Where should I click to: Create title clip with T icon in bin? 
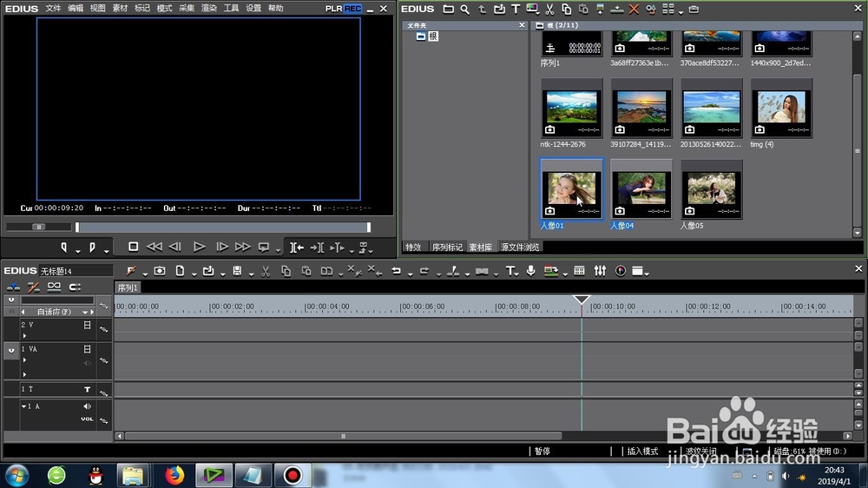point(516,9)
